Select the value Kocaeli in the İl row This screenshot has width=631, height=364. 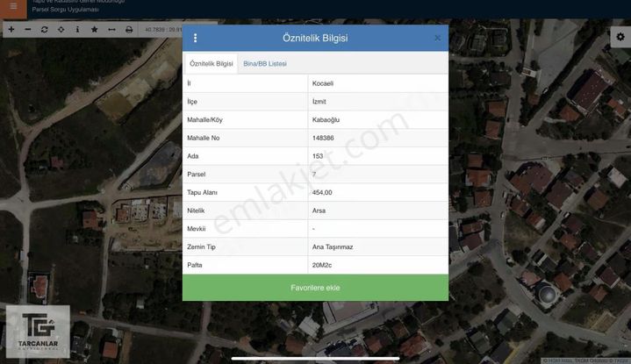[x=323, y=83]
